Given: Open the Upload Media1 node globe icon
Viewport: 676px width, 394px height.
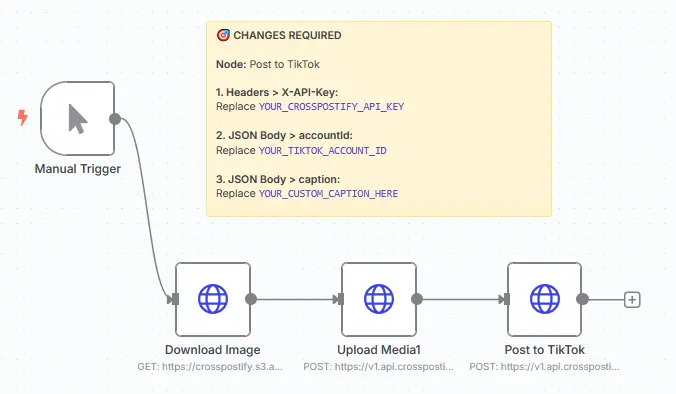Looking at the screenshot, I should (379, 299).
